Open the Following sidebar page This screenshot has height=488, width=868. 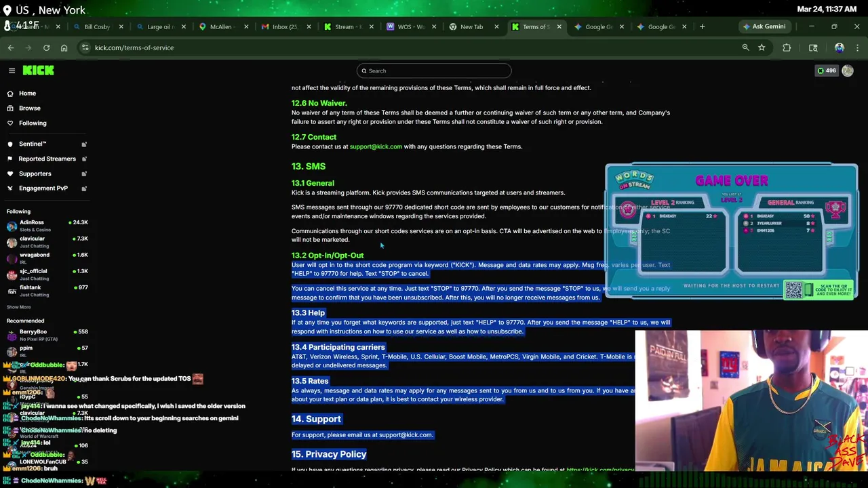pyautogui.click(x=33, y=123)
